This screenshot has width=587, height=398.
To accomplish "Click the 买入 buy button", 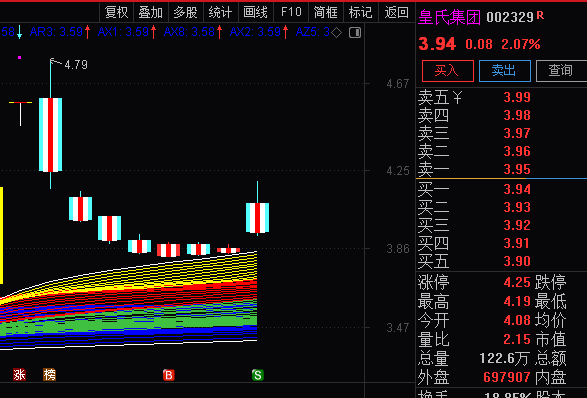I will (x=448, y=70).
